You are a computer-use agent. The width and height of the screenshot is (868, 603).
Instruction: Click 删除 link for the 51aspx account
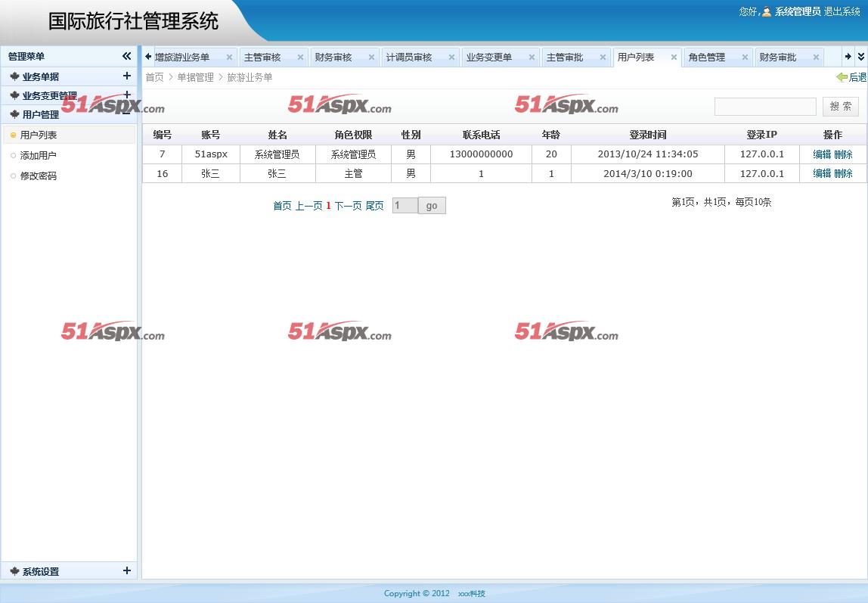pyautogui.click(x=843, y=154)
